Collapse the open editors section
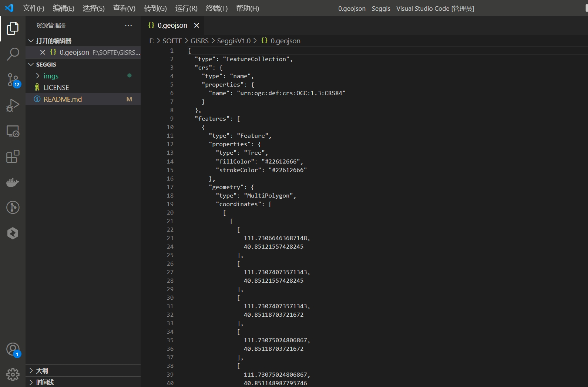The height and width of the screenshot is (387, 588). 31,40
